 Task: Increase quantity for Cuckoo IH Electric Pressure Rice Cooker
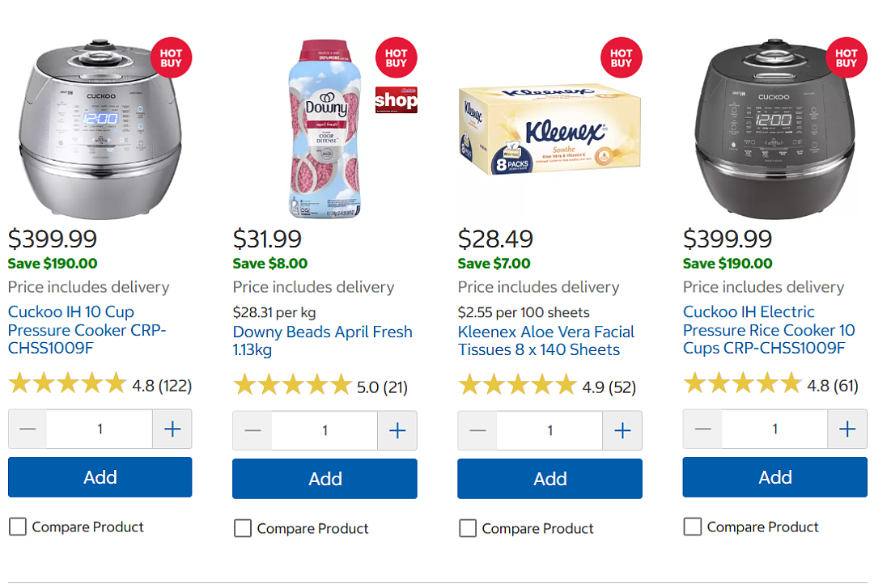(847, 429)
